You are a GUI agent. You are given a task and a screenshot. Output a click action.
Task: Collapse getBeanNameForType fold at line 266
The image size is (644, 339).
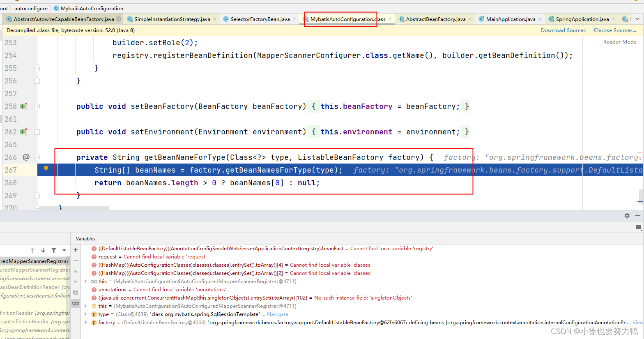(37, 157)
